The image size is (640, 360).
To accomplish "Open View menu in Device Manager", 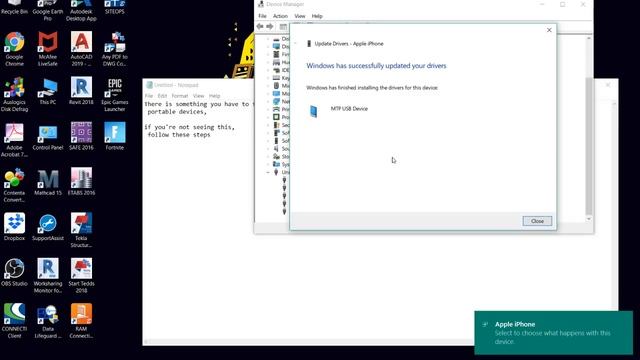I will click(x=300, y=16).
